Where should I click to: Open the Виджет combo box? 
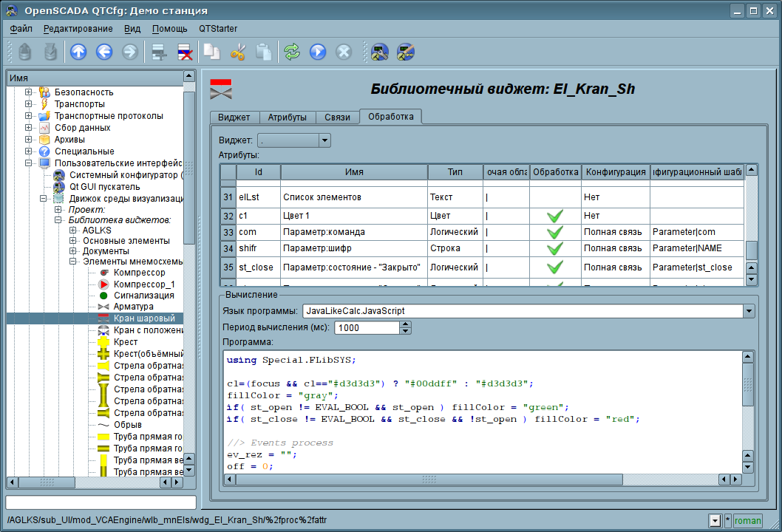[x=293, y=140]
